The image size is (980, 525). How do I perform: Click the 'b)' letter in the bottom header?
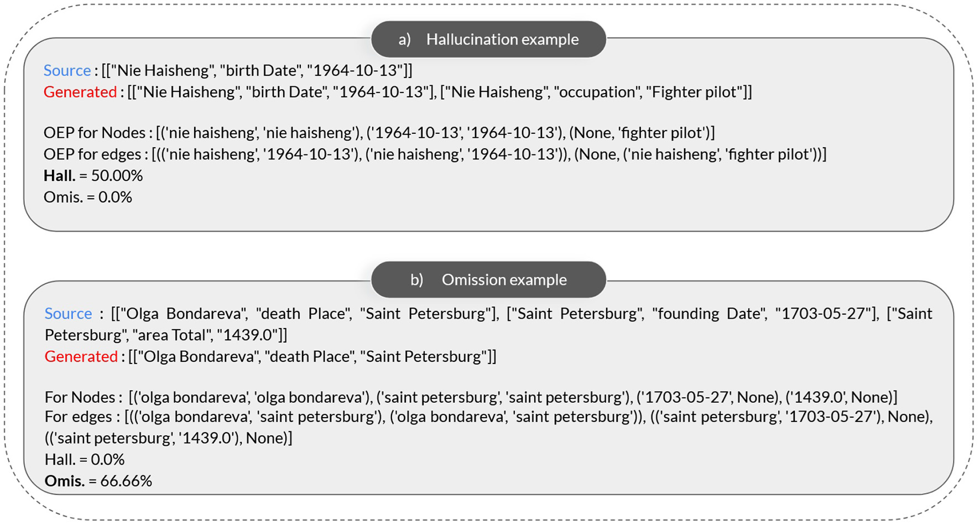(x=416, y=279)
